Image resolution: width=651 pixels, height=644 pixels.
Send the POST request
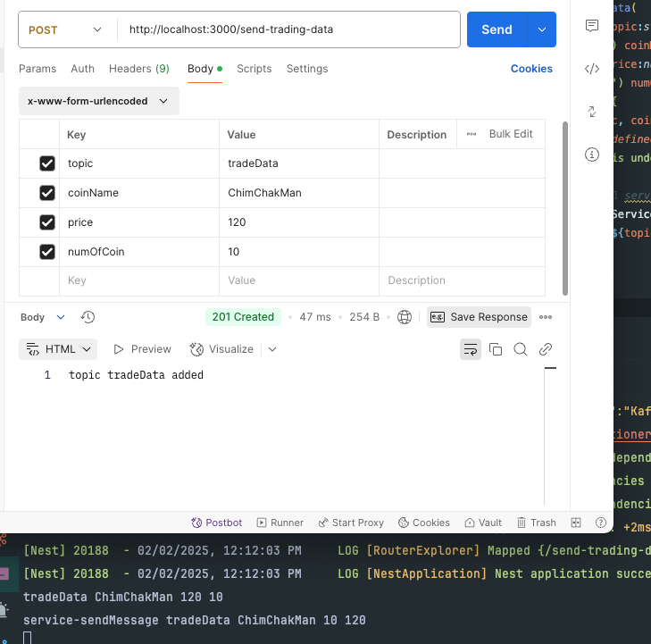click(497, 29)
